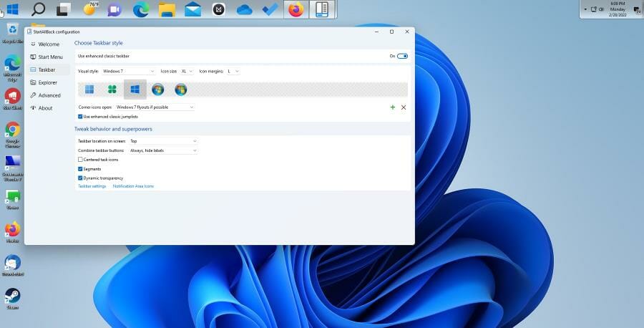644x328 pixels.
Task: Click the network icon in system tray
Action: 594,9
